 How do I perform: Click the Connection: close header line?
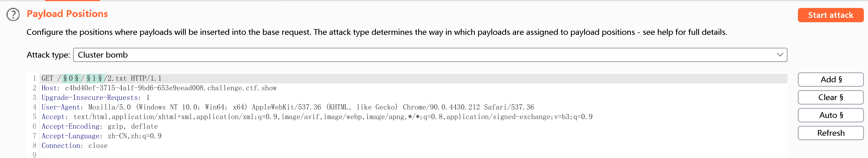click(x=74, y=146)
